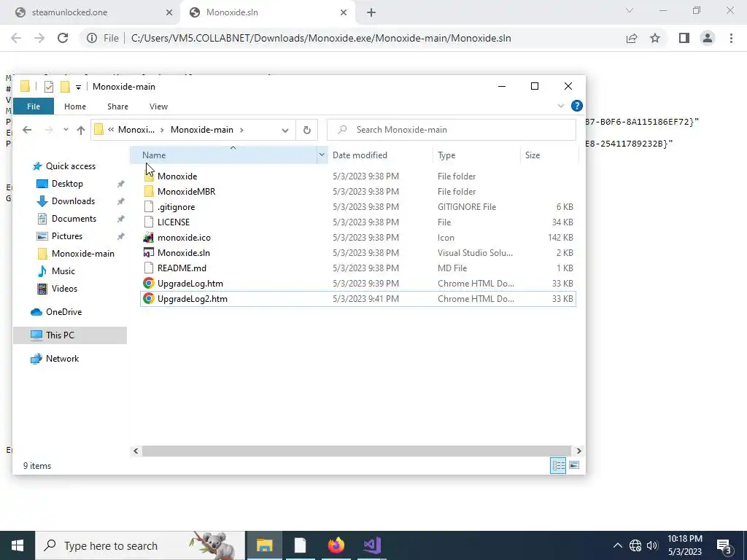Screen dimensions: 747x560
Task: Open the notification center icon
Action: 724,545
